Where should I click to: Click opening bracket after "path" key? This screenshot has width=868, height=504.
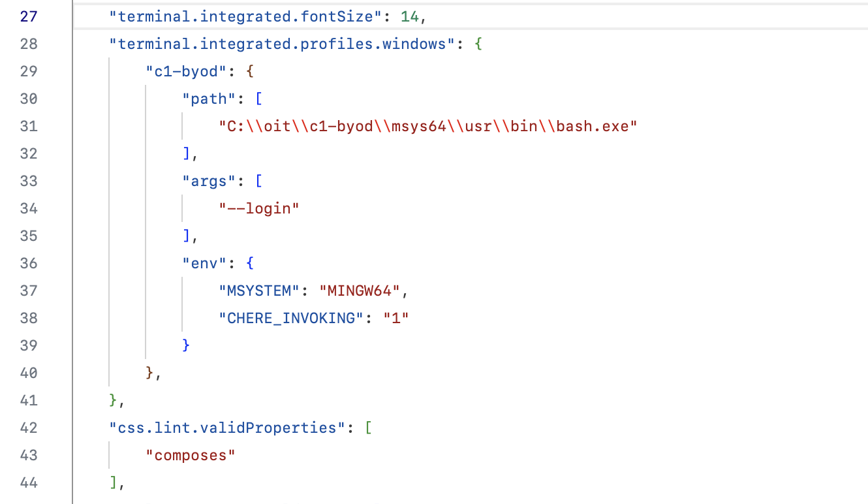click(x=259, y=99)
